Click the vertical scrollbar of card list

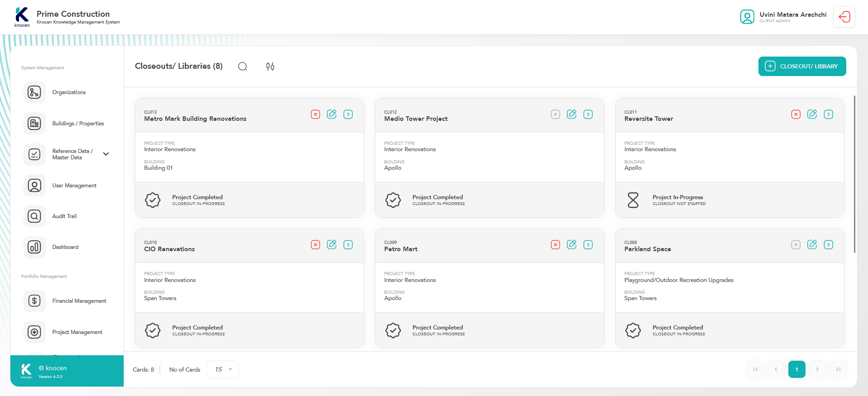[x=854, y=174]
